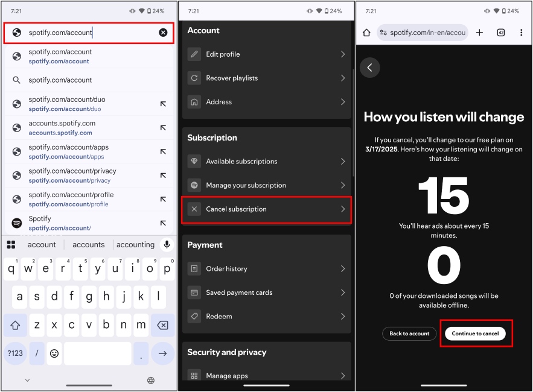This screenshot has height=392, width=533.
Task: Choose the 'accounting' keyboard word suggestion
Action: tap(135, 245)
